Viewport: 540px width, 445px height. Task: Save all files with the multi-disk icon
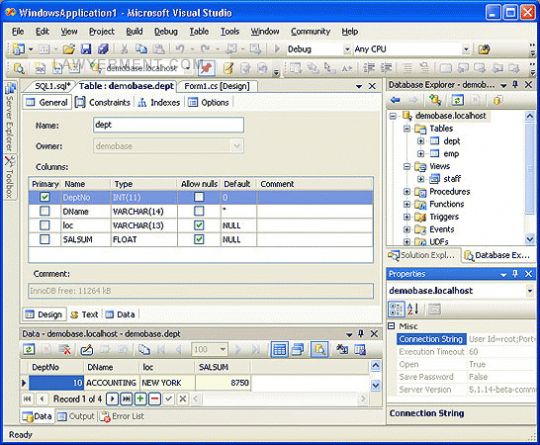coord(103,49)
